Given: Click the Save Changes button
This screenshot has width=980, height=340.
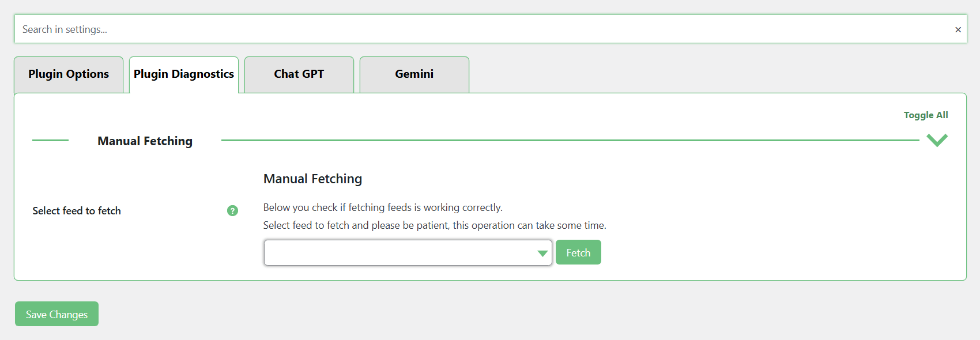Looking at the screenshot, I should coord(56,314).
